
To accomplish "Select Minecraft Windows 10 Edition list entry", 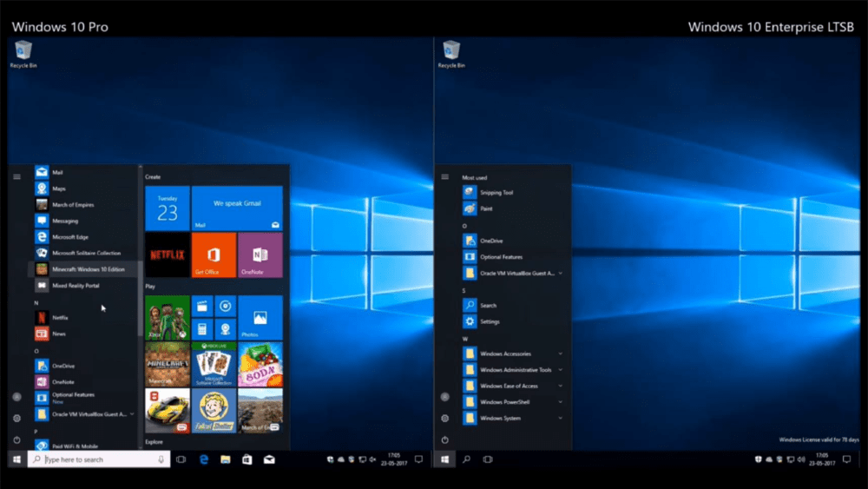I will point(83,269).
